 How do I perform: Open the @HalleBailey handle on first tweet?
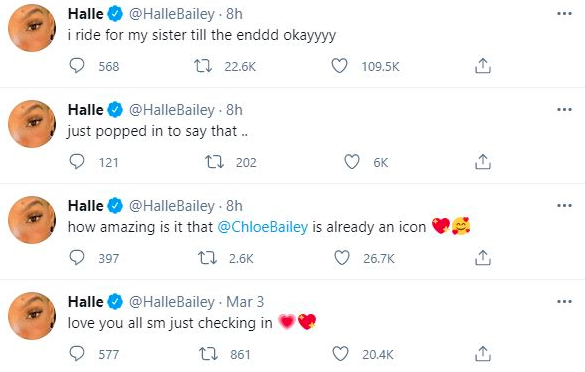tap(172, 14)
